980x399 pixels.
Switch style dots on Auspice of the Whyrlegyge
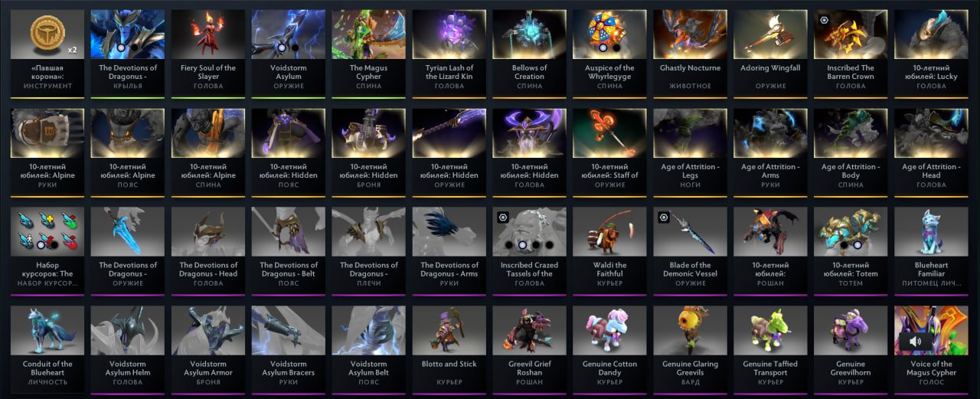pos(609,47)
